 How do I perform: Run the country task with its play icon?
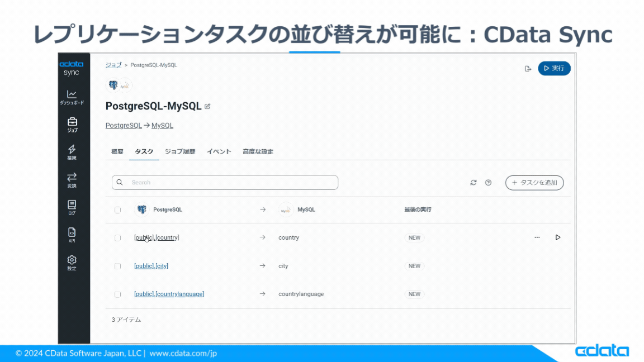point(557,237)
